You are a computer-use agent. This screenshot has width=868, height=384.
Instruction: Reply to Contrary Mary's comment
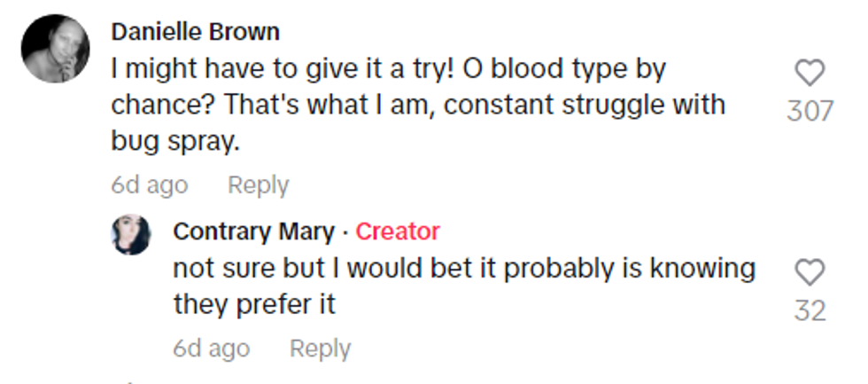tap(320, 349)
